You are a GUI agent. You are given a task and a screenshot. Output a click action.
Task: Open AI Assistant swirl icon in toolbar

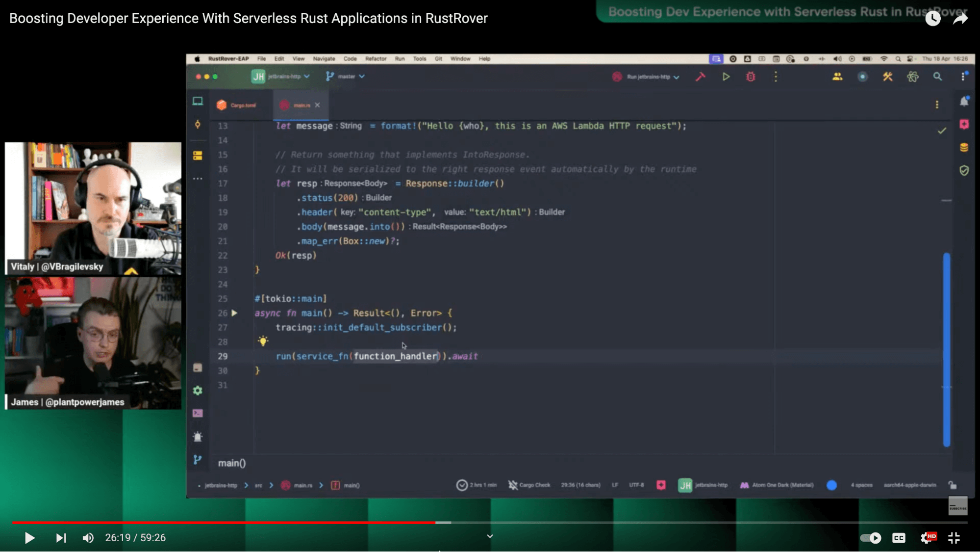pos(912,77)
